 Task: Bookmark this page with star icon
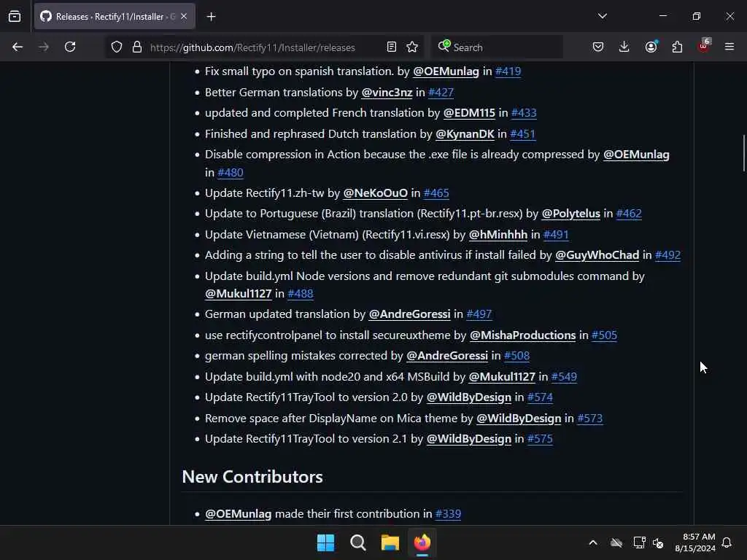[412, 47]
